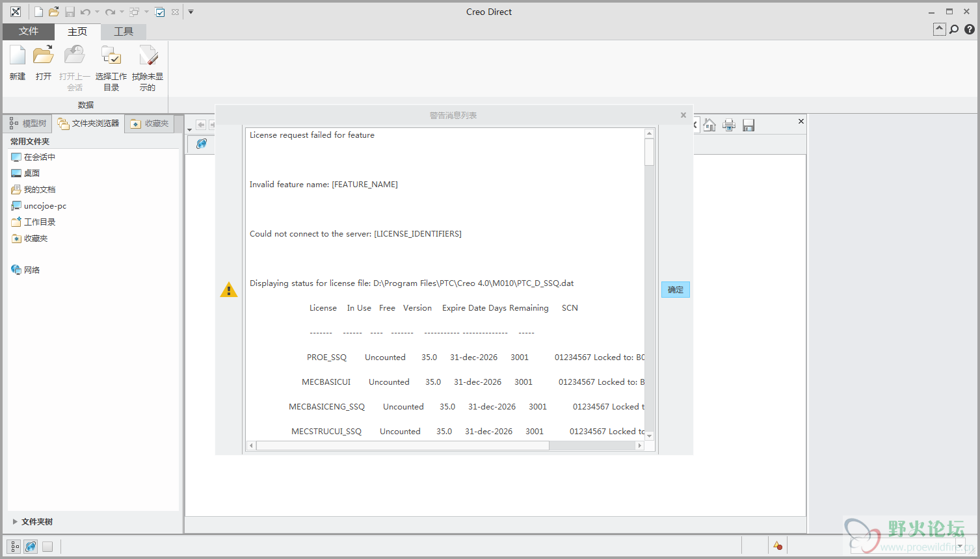Click the Creo application logo icon

pyautogui.click(x=16, y=12)
